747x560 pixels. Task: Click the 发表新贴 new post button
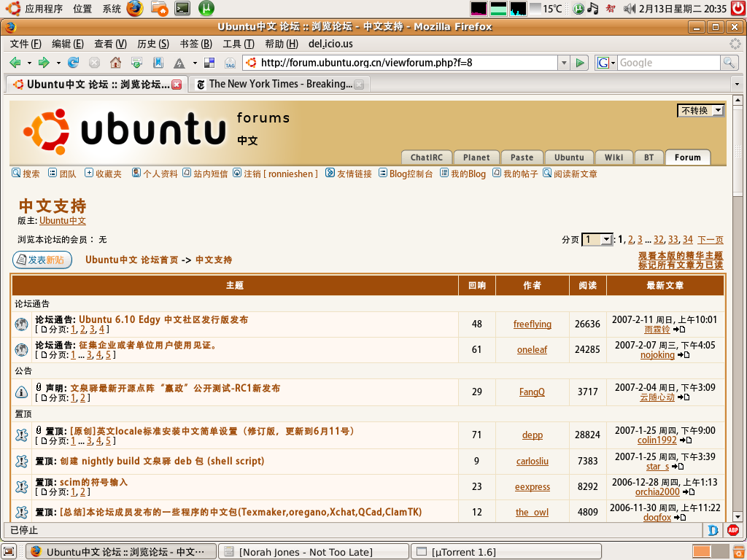pyautogui.click(x=42, y=260)
